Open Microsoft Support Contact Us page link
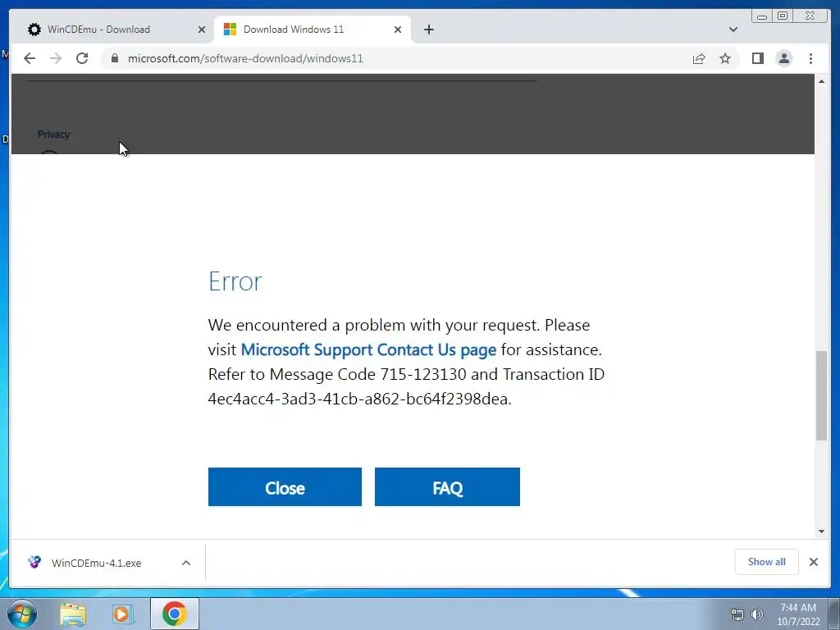The height and width of the screenshot is (630, 840). pos(368,349)
